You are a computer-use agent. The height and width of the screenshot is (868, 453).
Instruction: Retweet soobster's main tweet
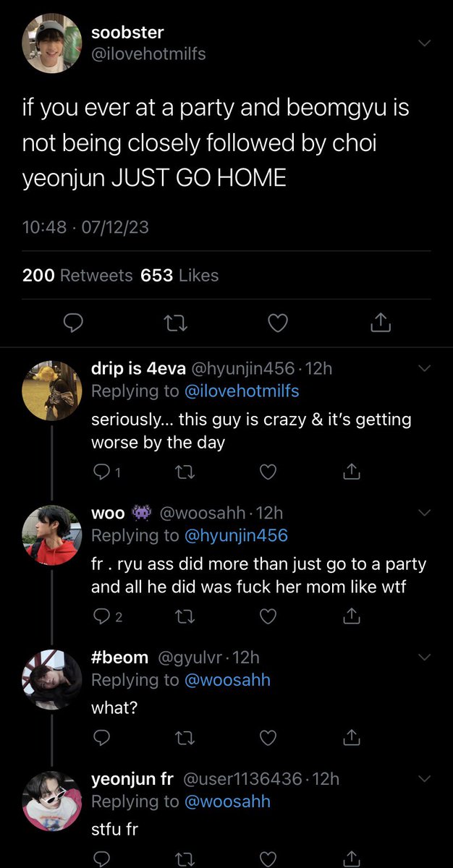[174, 324]
